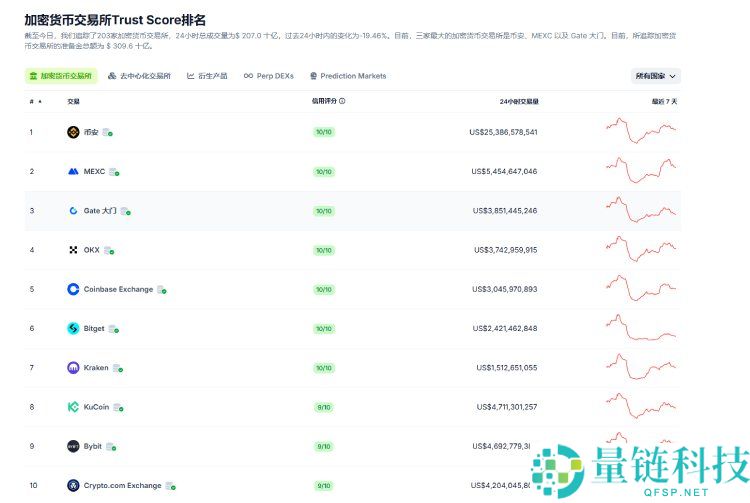Image resolution: width=750 pixels, height=503 pixels.
Task: Select the Prediction Markets tab
Action: point(348,76)
